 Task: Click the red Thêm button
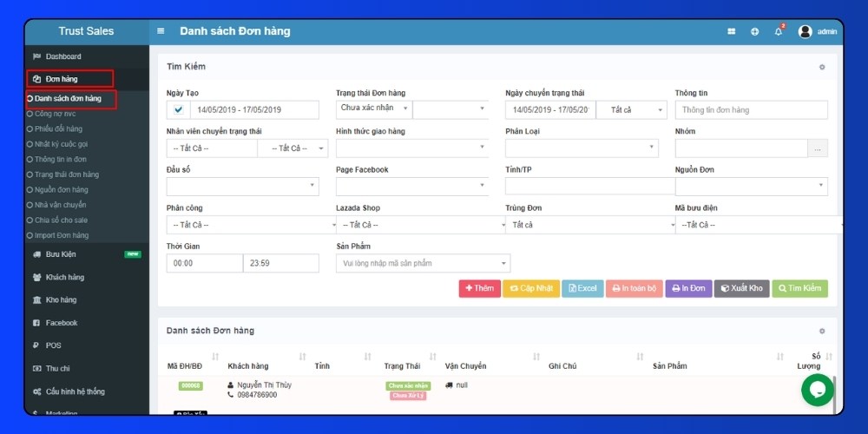pos(479,288)
